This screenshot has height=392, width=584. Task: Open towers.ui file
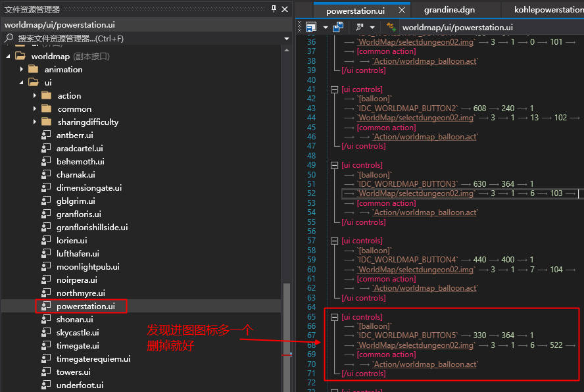click(x=74, y=372)
